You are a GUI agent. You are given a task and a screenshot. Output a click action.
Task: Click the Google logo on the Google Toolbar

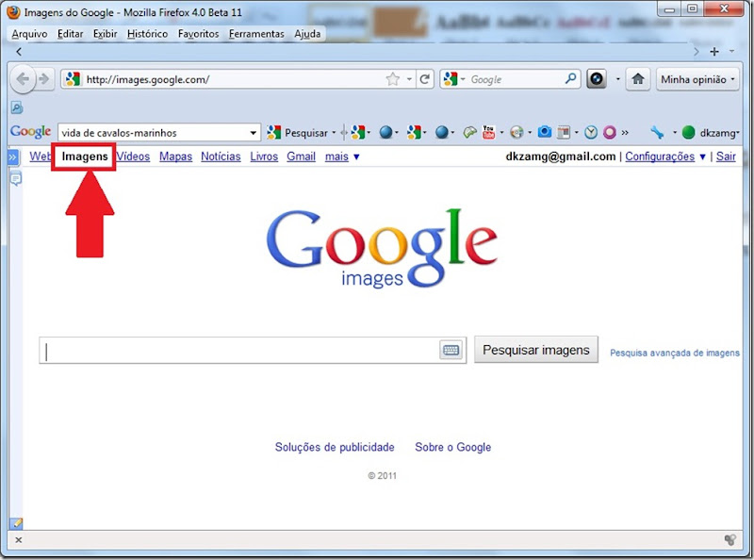[30, 132]
